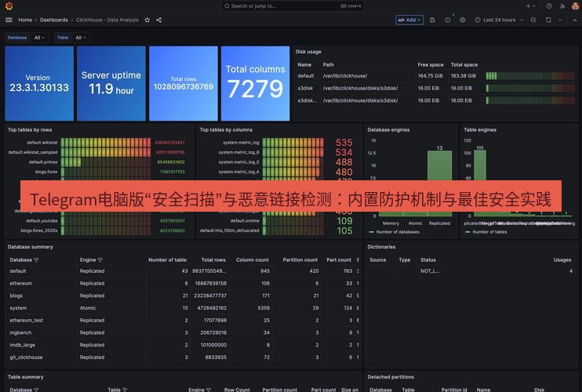Open Dictionaries panel title
This screenshot has height=392, width=582.
point(381,247)
